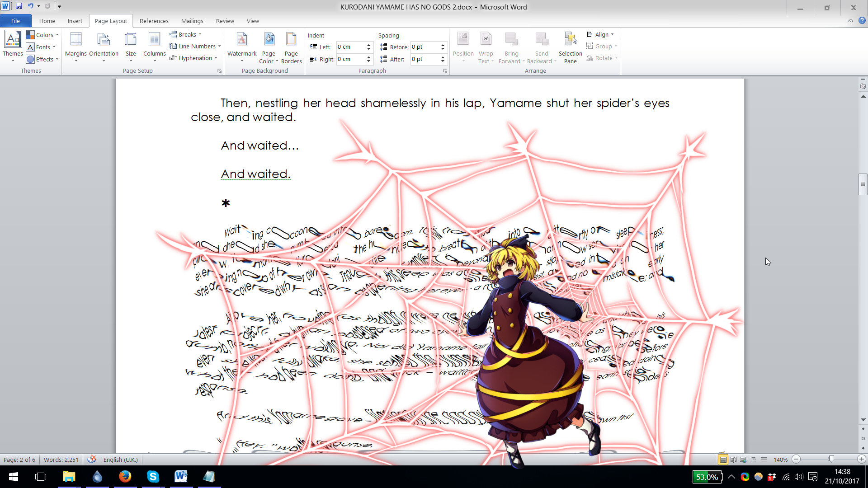Open the Selection Pane
The image size is (868, 488).
(571, 47)
